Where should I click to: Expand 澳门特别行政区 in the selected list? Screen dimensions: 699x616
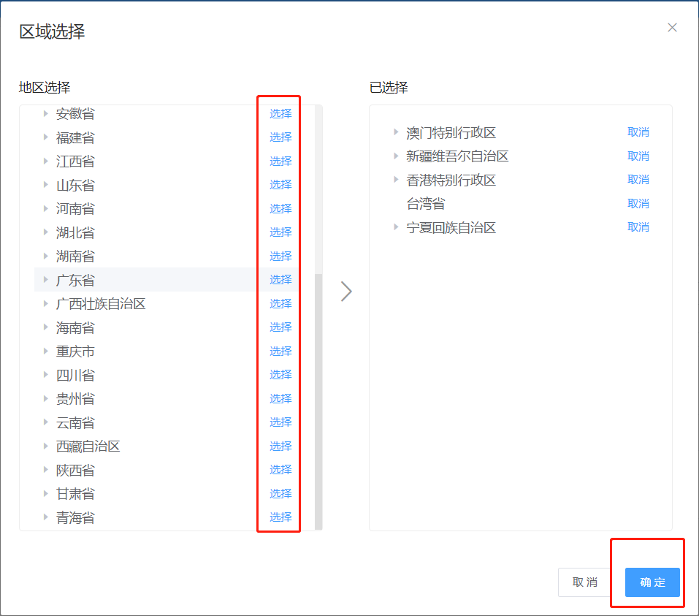[396, 132]
